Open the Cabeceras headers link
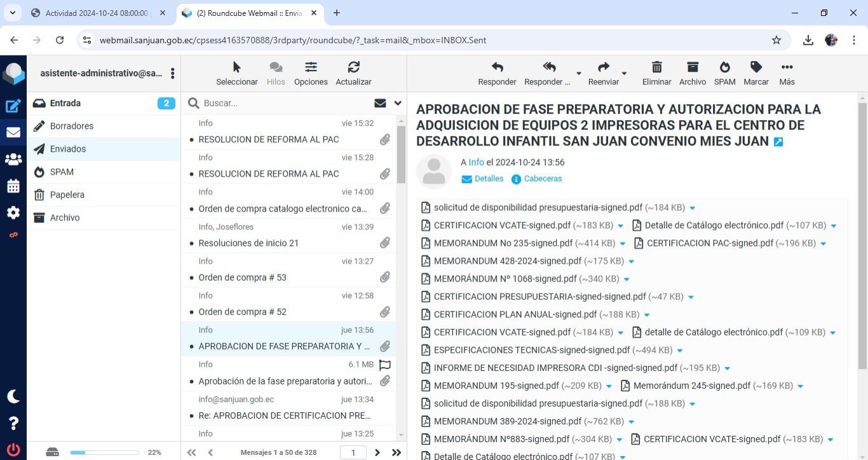The image size is (868, 460). coord(542,179)
